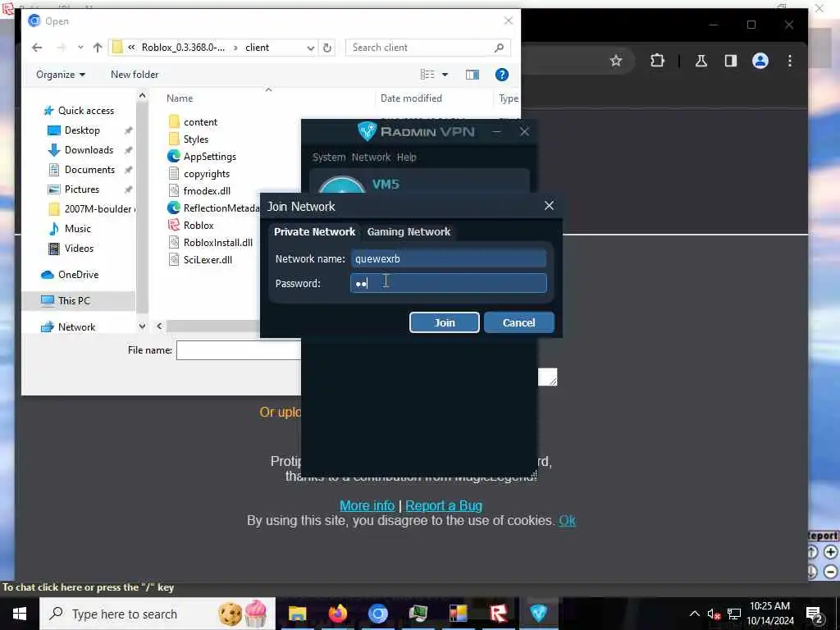Switch to the Gaming Network tab
The image size is (840, 630).
[x=409, y=231]
